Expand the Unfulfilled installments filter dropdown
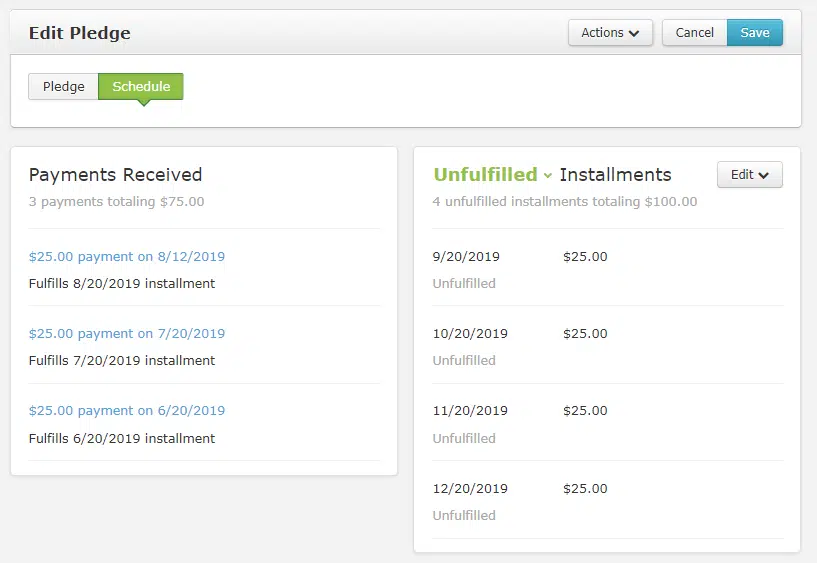Viewport: 817px width, 563px height. (x=492, y=175)
